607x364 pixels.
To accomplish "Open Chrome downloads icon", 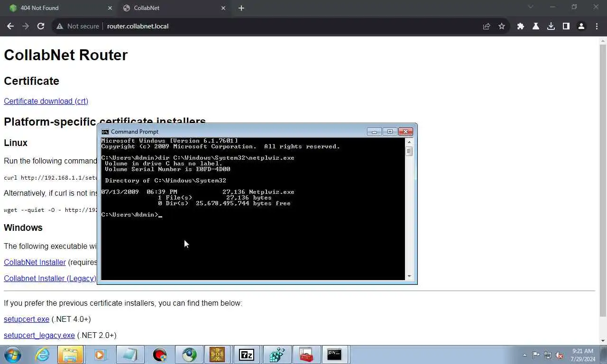I will coord(551,26).
